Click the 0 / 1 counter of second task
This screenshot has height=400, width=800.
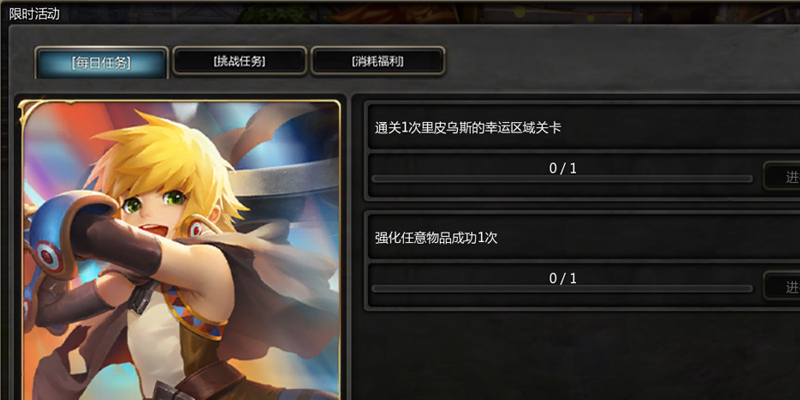[x=563, y=279]
